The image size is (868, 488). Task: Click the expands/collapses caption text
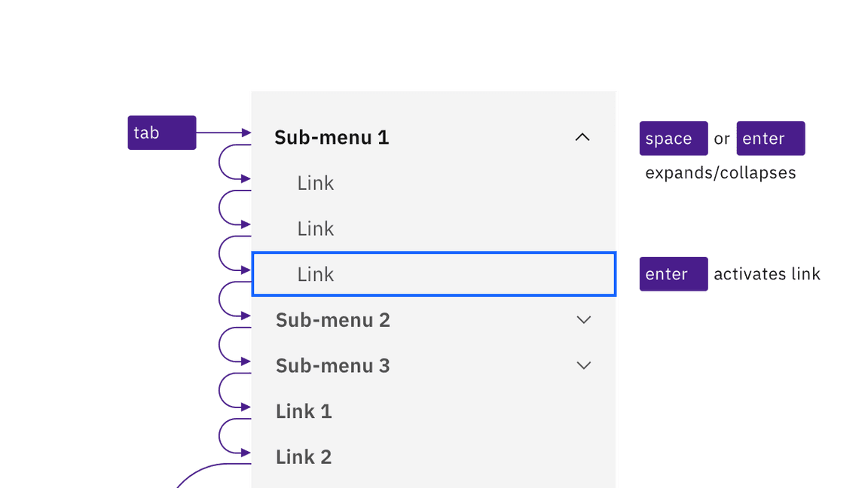pos(720,173)
